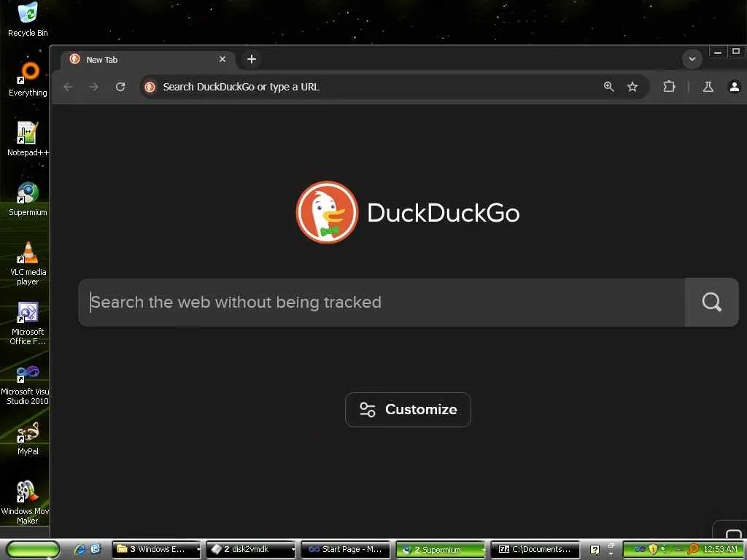Viewport: 747px width, 560px height.
Task: Click the 12:53 AM clock
Action: [x=720, y=549]
